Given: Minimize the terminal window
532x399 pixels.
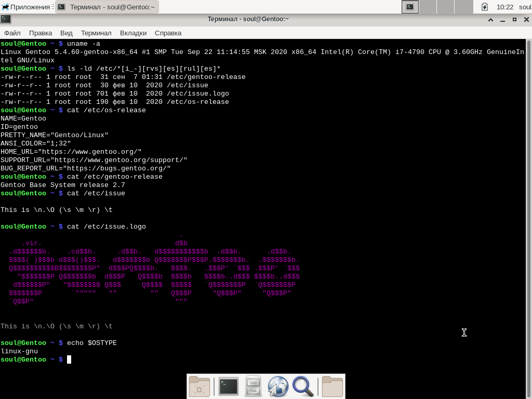Looking at the screenshot, I should (502, 20).
